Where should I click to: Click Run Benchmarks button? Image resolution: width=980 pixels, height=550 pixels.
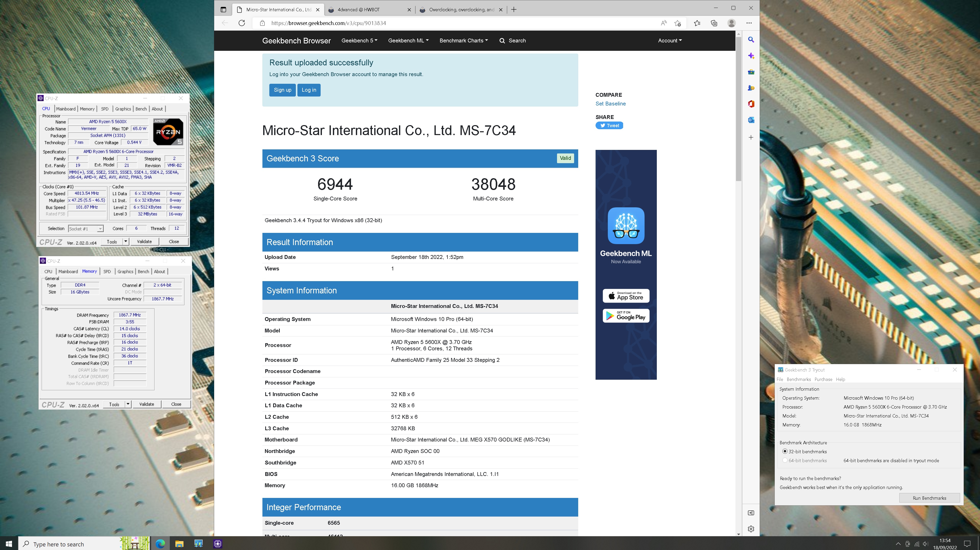click(929, 498)
